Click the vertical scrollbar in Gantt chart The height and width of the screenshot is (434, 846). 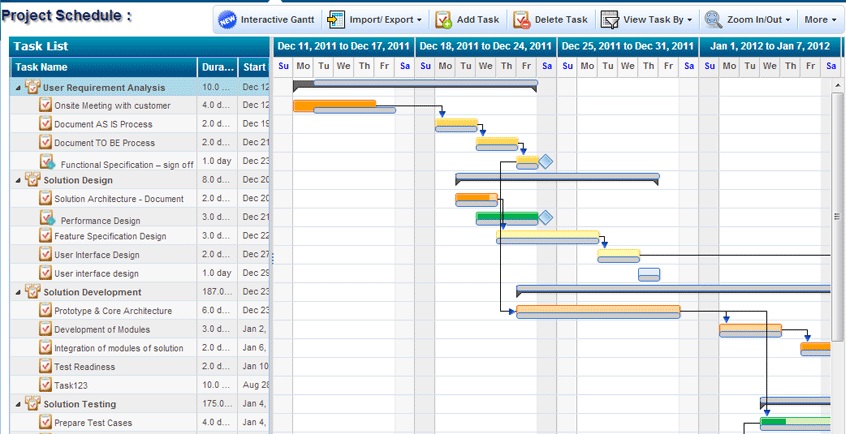[x=838, y=215]
